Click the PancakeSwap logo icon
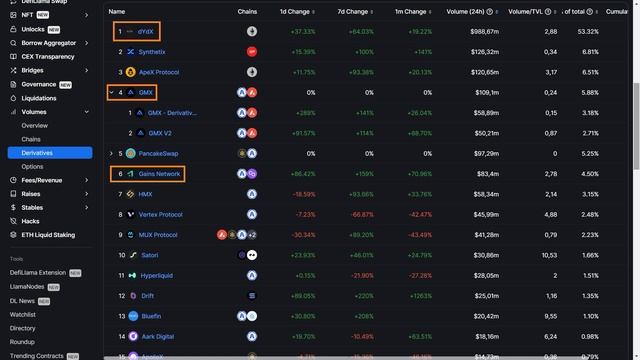 (131, 153)
